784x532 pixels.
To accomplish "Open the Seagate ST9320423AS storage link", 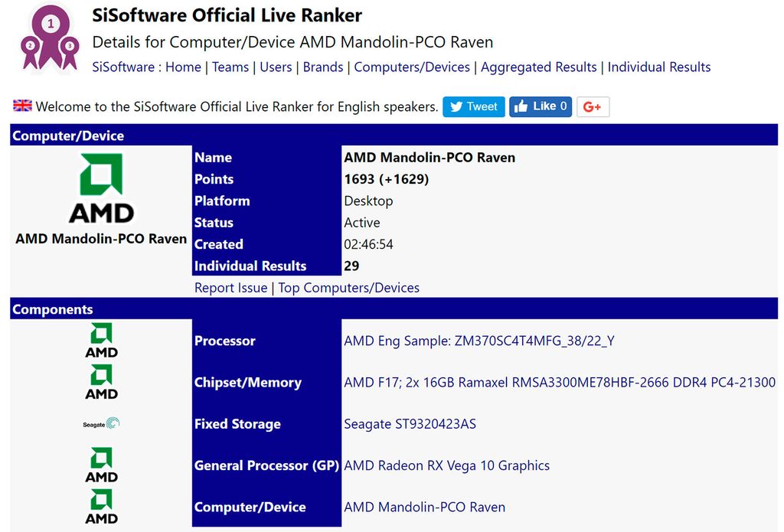I will click(410, 423).
